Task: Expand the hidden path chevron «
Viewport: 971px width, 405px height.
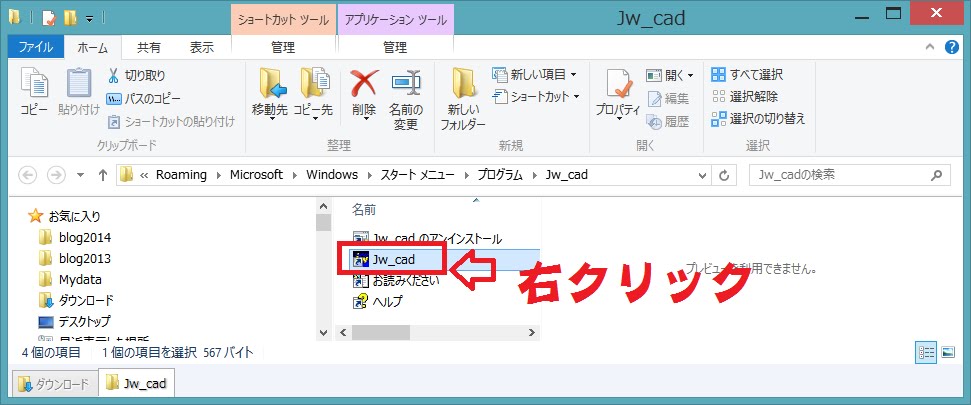Action: pyautogui.click(x=144, y=175)
